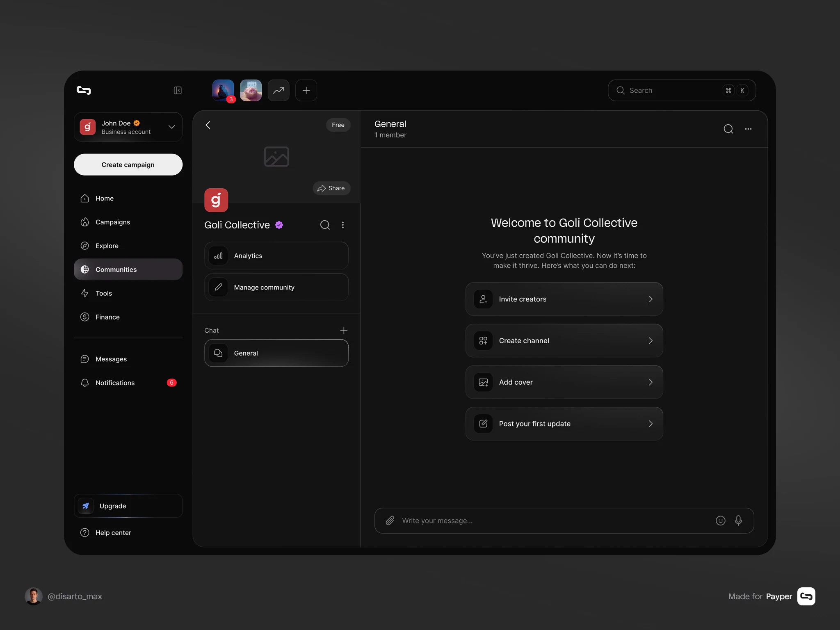Expand Create channel option

click(x=564, y=340)
